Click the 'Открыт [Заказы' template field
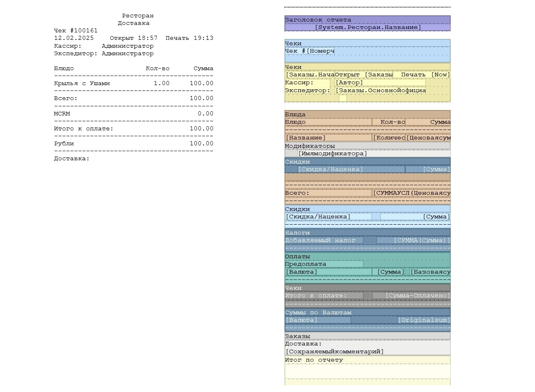Viewport: 535px width, 392px height. pyautogui.click(x=363, y=75)
